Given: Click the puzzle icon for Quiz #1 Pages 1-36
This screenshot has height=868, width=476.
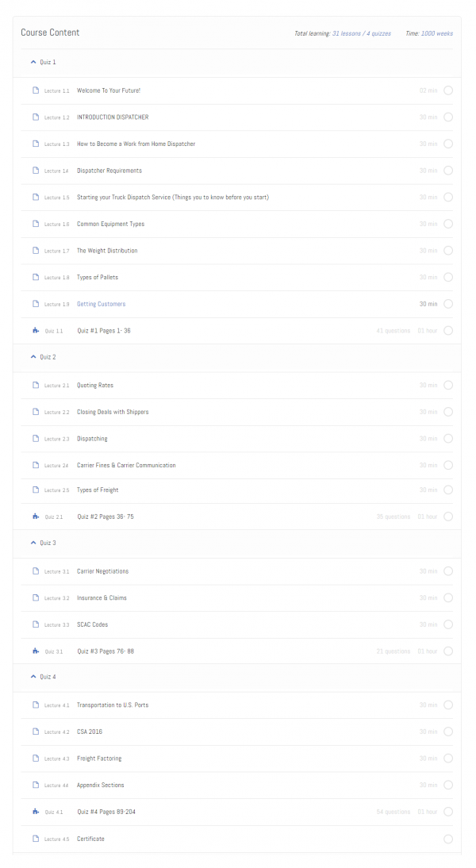Looking at the screenshot, I should pyautogui.click(x=35, y=331).
